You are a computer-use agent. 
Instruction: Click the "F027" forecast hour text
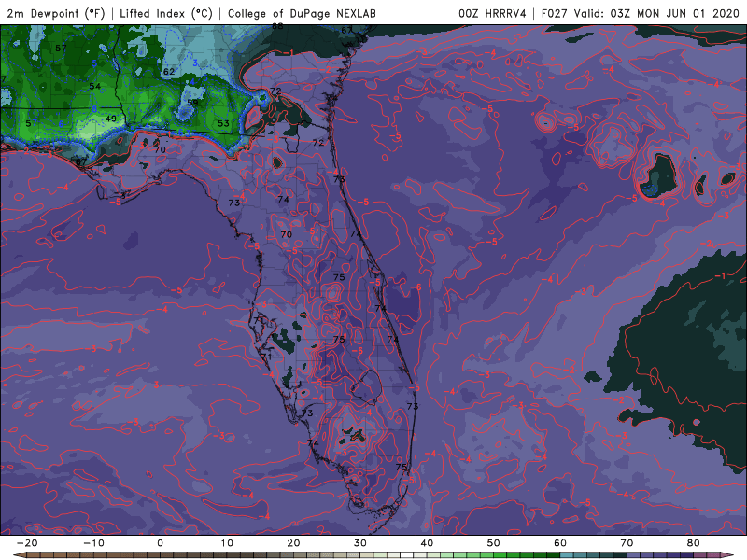pyautogui.click(x=556, y=13)
